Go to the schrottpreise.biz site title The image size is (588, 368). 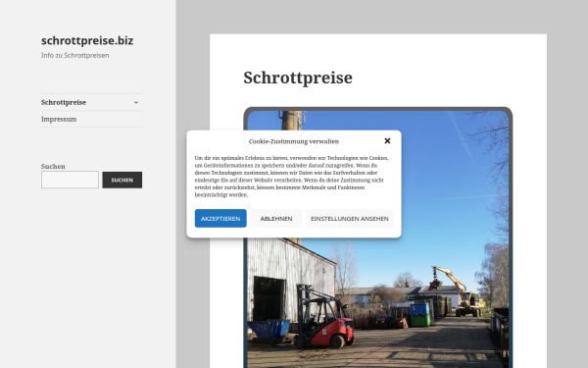tap(87, 40)
